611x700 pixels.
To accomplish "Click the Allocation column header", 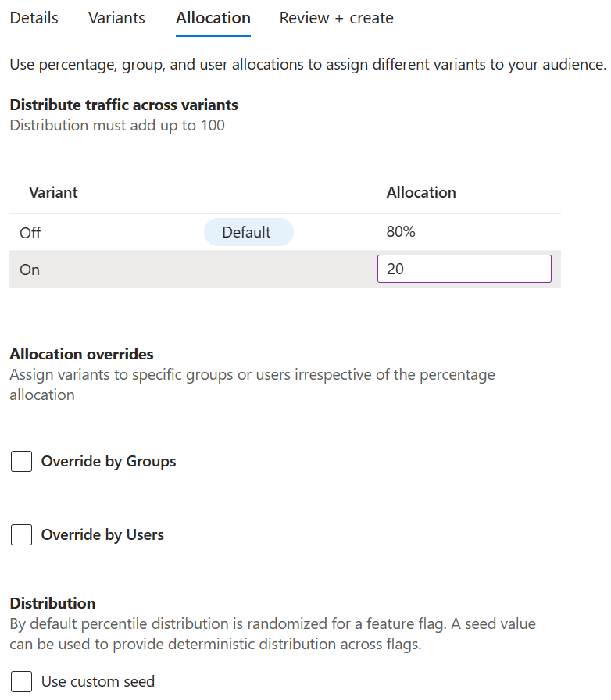I will [x=421, y=192].
